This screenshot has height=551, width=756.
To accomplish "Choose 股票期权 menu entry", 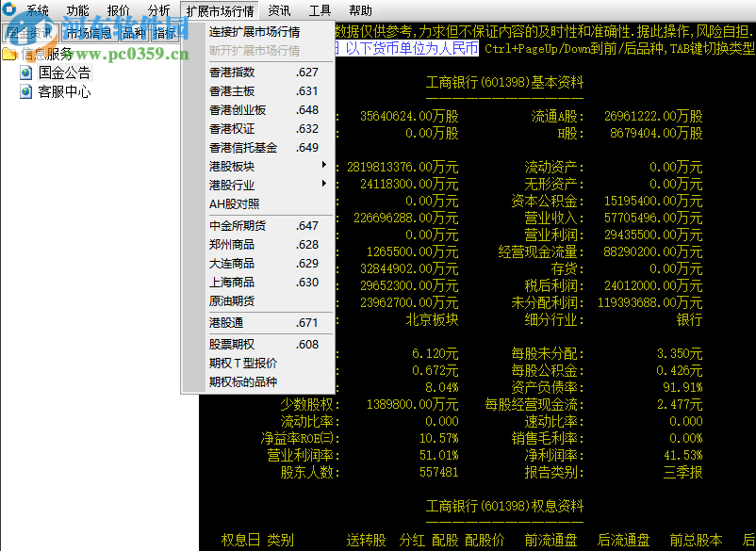I will 258,344.
